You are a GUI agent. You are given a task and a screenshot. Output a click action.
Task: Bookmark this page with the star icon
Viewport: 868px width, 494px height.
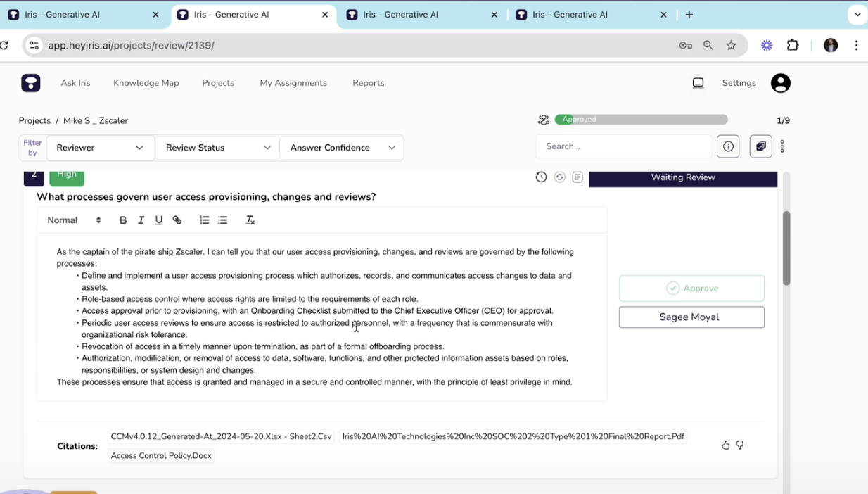[731, 45]
